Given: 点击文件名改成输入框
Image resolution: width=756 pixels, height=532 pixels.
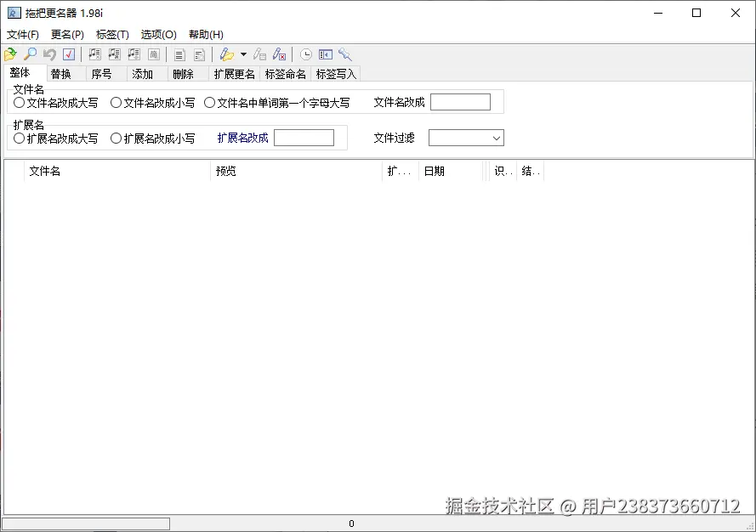Looking at the screenshot, I should [460, 101].
